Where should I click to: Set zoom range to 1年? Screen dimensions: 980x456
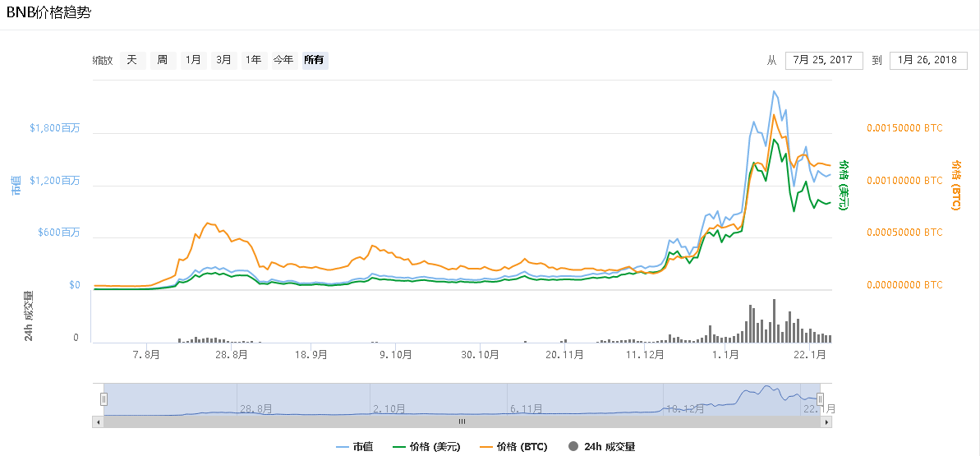pos(254,61)
